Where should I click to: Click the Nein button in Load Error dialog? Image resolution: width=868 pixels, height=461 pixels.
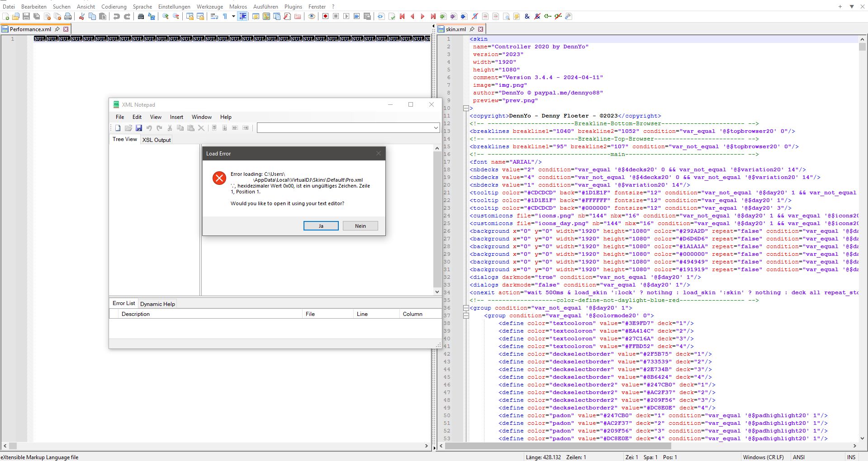(360, 226)
